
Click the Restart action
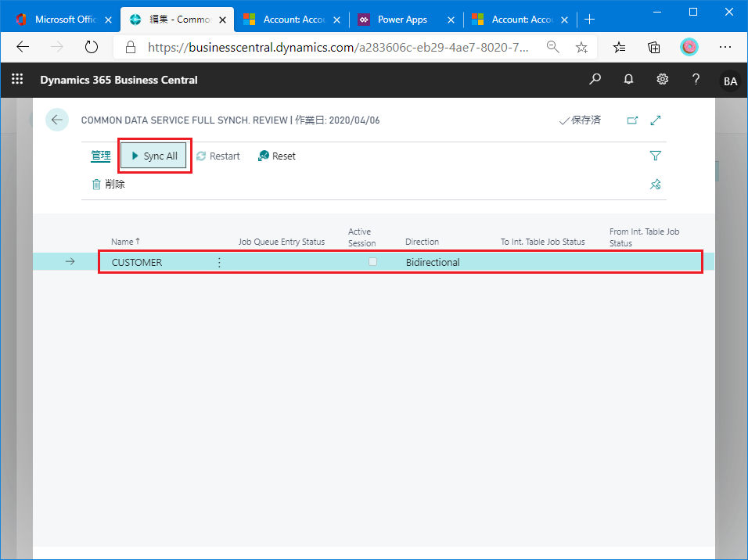[x=218, y=156]
